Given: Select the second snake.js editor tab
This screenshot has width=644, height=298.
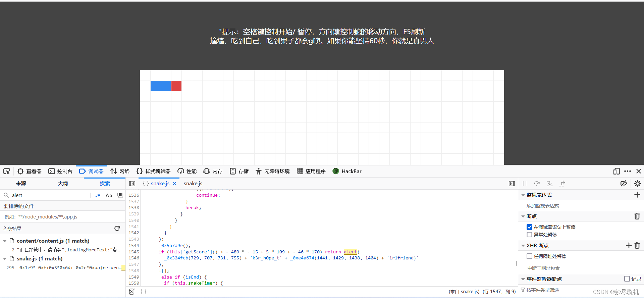Looking at the screenshot, I should click(x=193, y=184).
